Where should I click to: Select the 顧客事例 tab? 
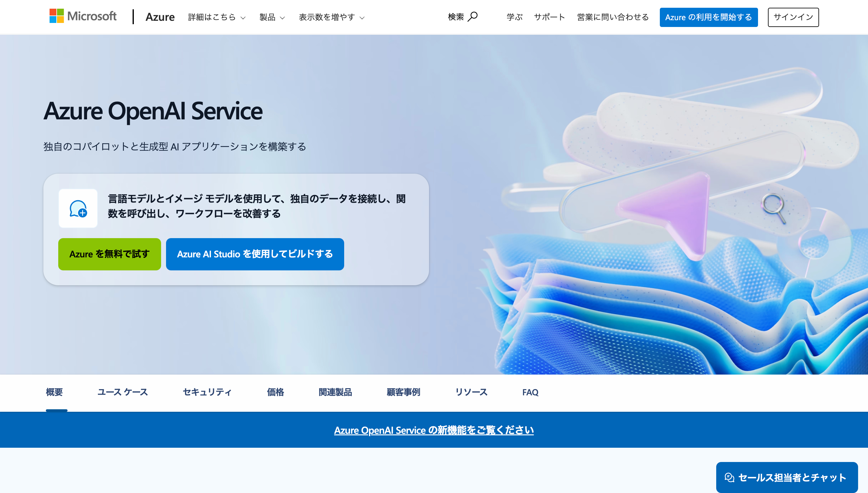(403, 392)
